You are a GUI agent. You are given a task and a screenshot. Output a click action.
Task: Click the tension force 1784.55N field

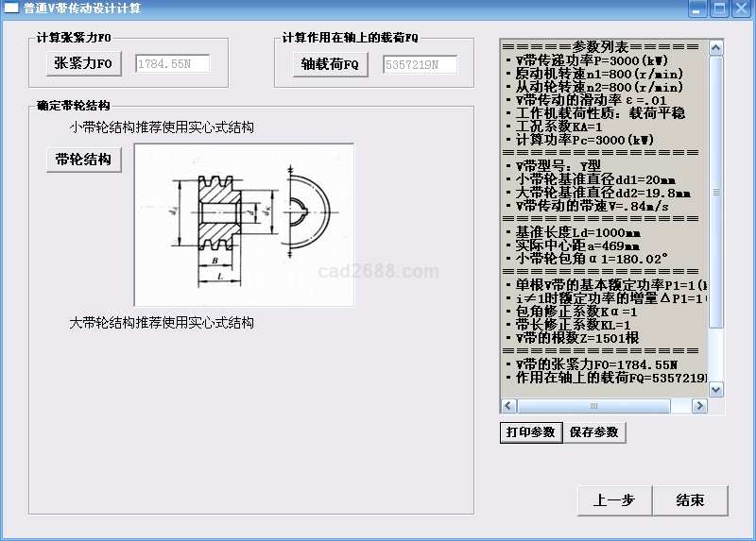172,64
